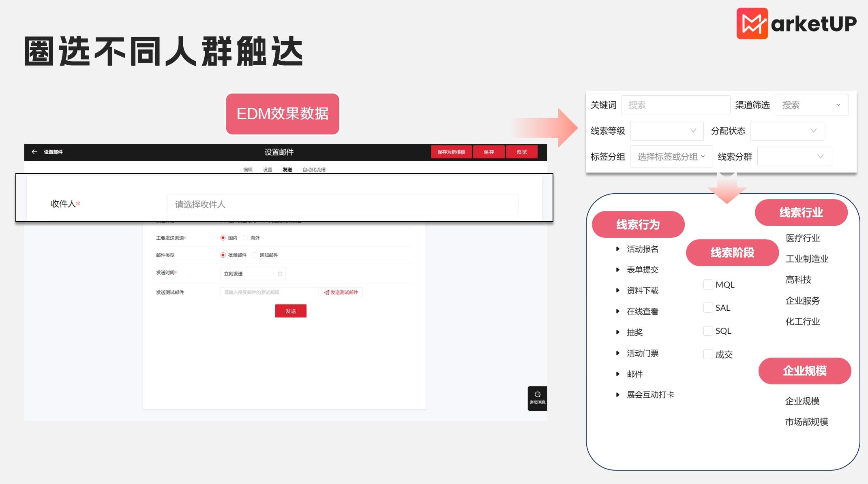Viewport: 868px width, 484px height.
Task: Click the 立刻发送 time field
Action: click(x=253, y=274)
